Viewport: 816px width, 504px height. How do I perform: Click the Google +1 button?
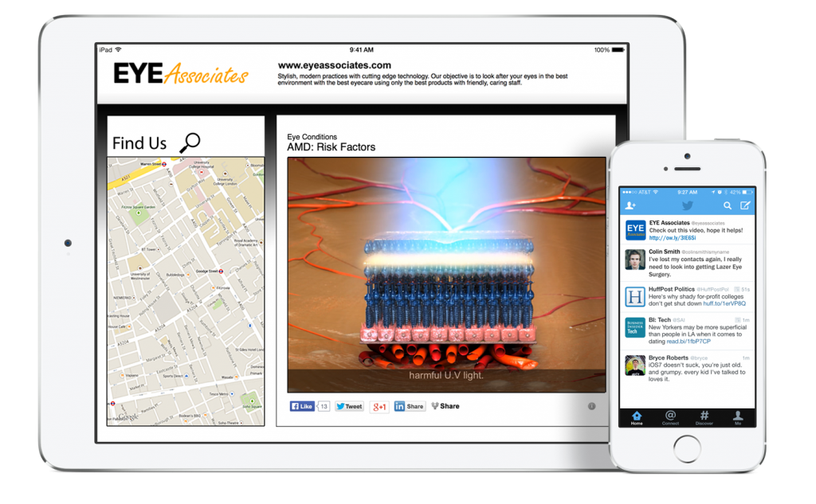[x=379, y=407]
